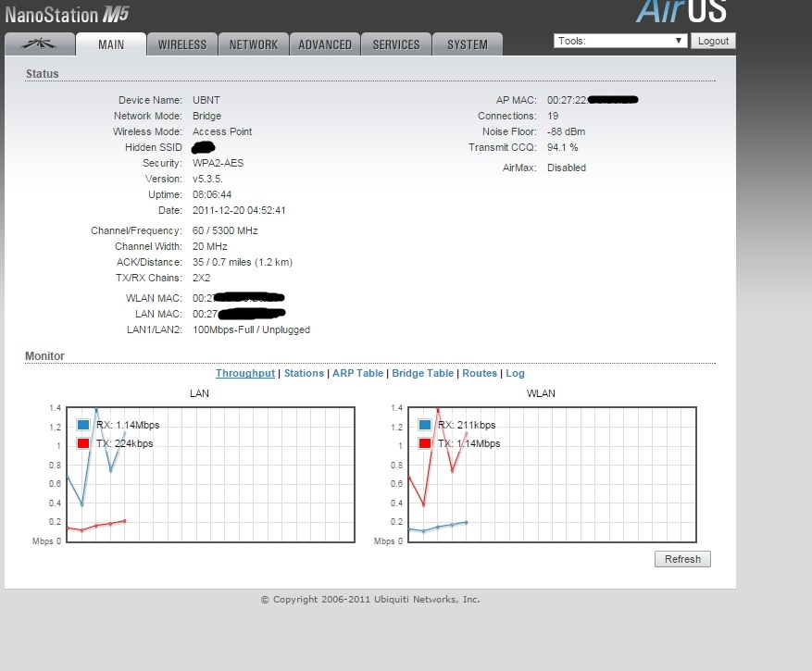
Task: Open the Log link
Action: tap(515, 373)
